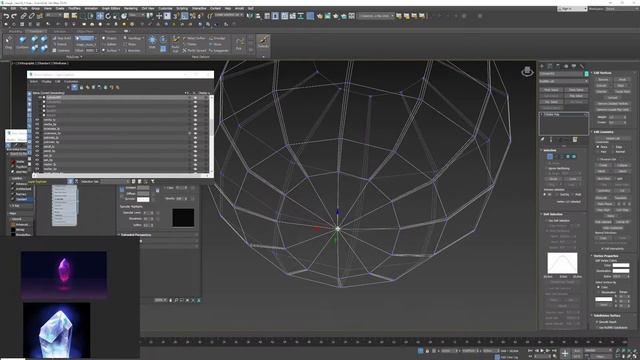640x360 pixels.
Task: Switch to Element sub-object level
Action: click(x=574, y=157)
